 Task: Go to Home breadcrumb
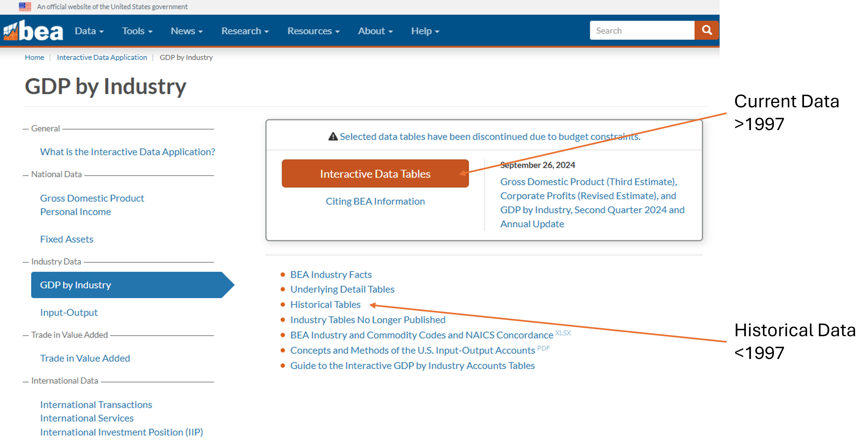coord(34,57)
